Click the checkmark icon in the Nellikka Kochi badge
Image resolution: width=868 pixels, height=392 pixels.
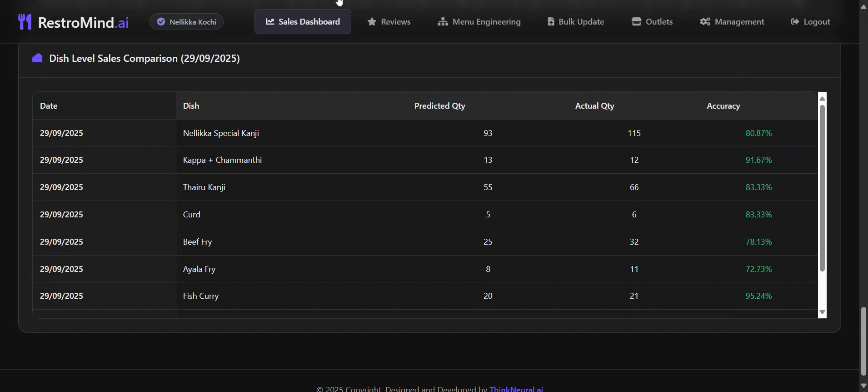[x=161, y=22]
